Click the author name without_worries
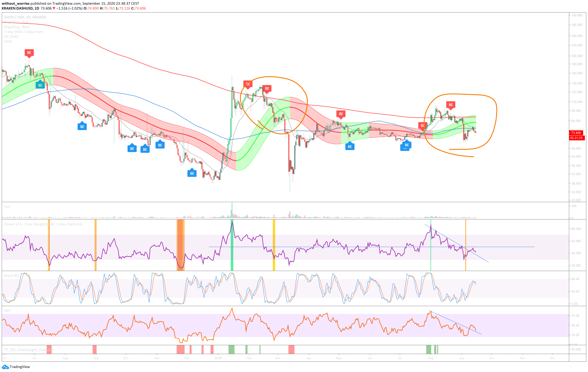The height and width of the screenshot is (372, 588). 16,3
